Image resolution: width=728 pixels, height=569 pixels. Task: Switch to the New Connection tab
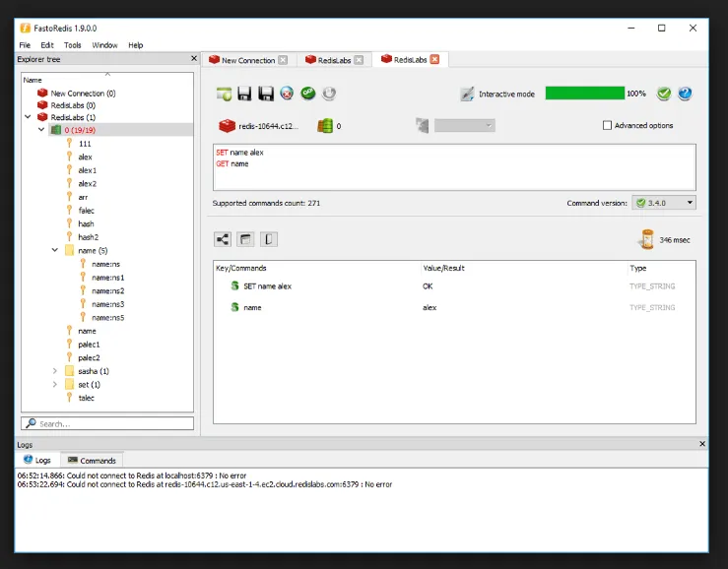[248, 60]
